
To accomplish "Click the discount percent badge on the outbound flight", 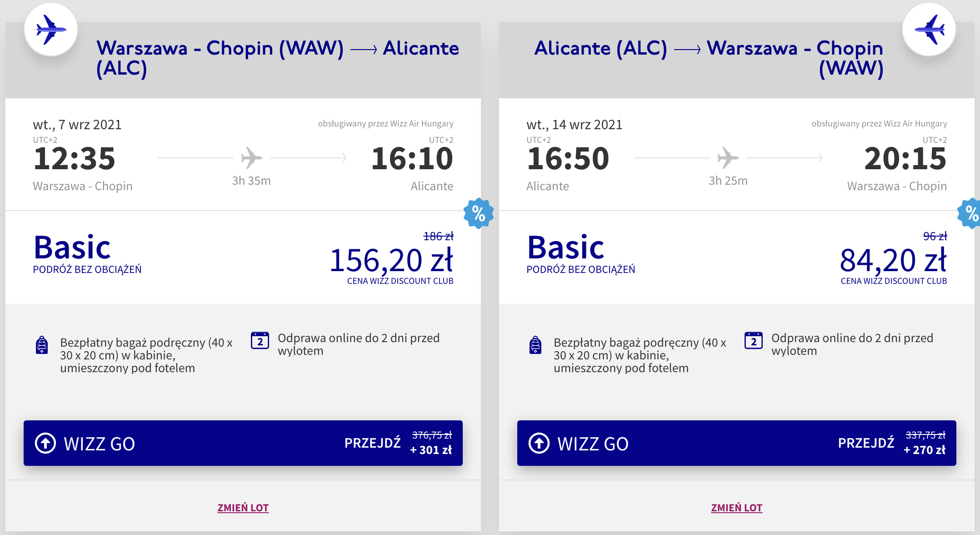I will [479, 213].
